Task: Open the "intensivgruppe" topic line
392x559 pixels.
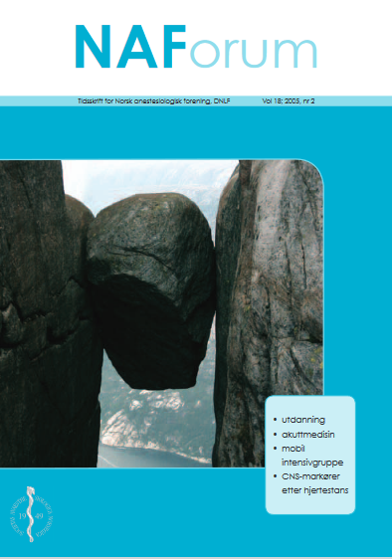Action: point(312,463)
